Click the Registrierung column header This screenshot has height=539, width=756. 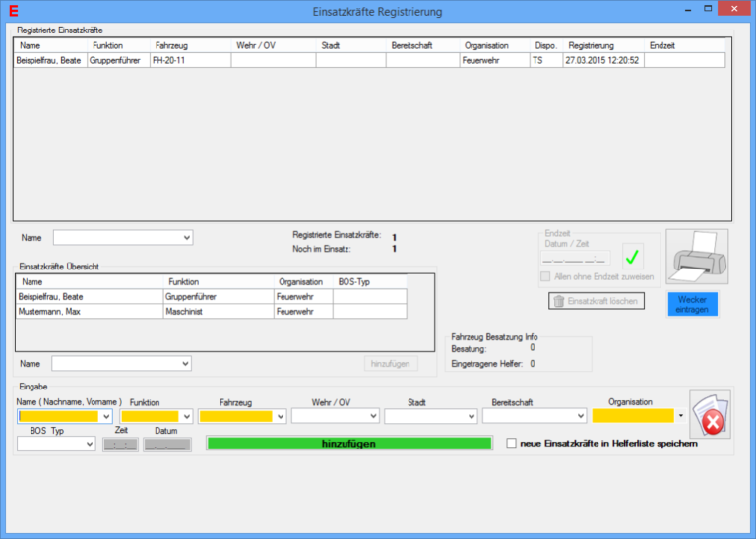(x=603, y=46)
